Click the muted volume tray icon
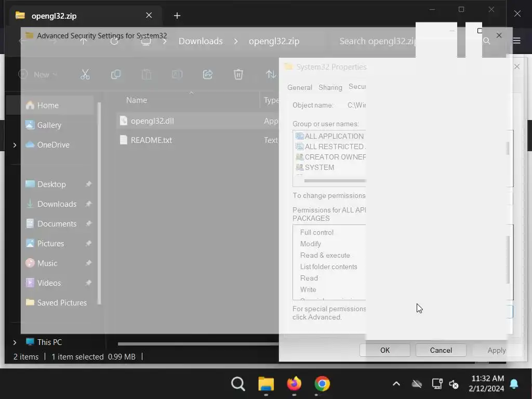Image resolution: width=532 pixels, height=399 pixels. [x=454, y=384]
